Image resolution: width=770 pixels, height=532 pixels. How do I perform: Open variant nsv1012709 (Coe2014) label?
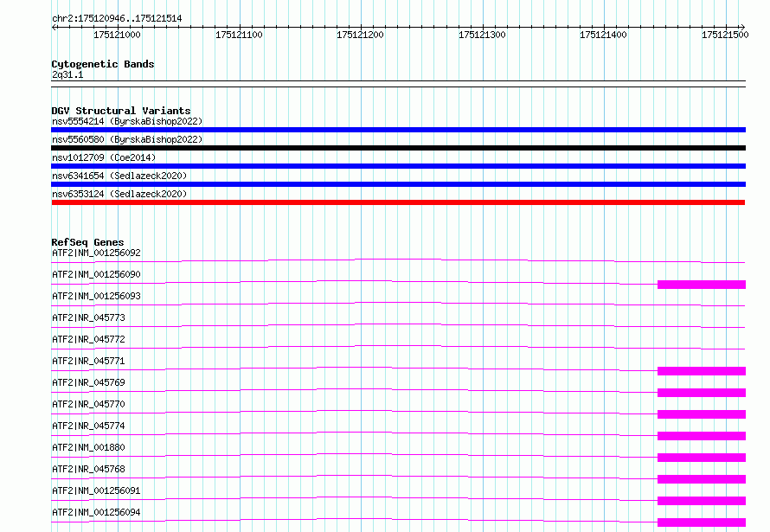[x=104, y=157]
